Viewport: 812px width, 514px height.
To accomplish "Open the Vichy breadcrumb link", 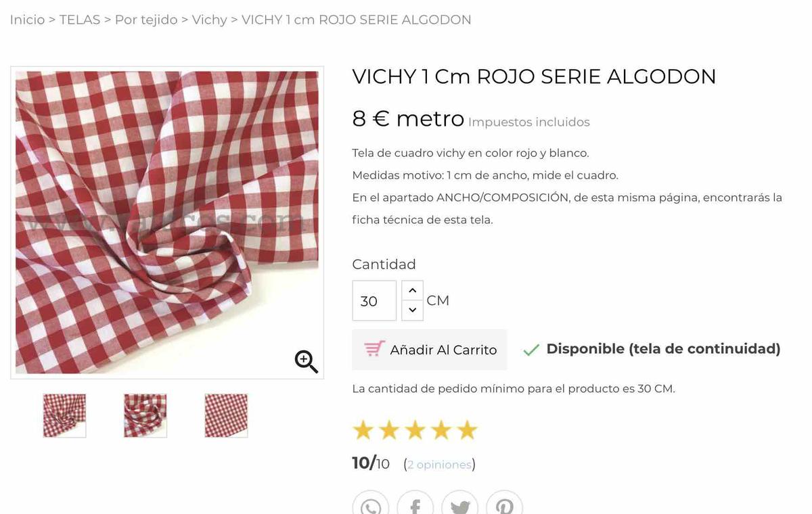I will 209,20.
